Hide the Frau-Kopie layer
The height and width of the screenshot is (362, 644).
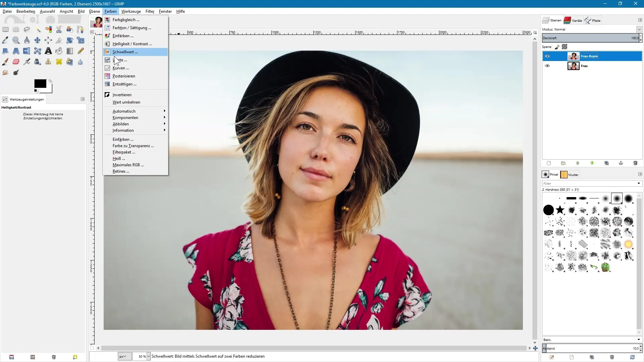(x=547, y=56)
